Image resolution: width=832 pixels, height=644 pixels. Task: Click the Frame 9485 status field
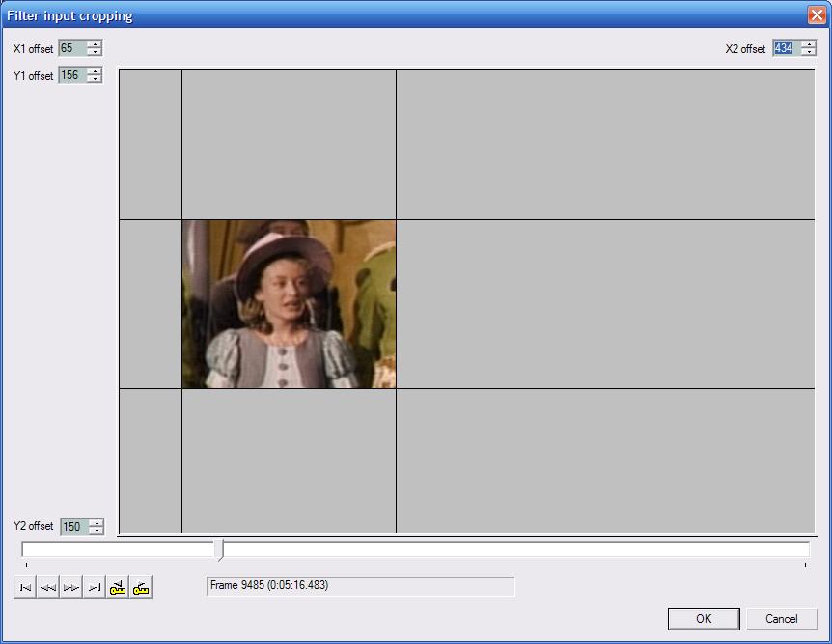360,586
